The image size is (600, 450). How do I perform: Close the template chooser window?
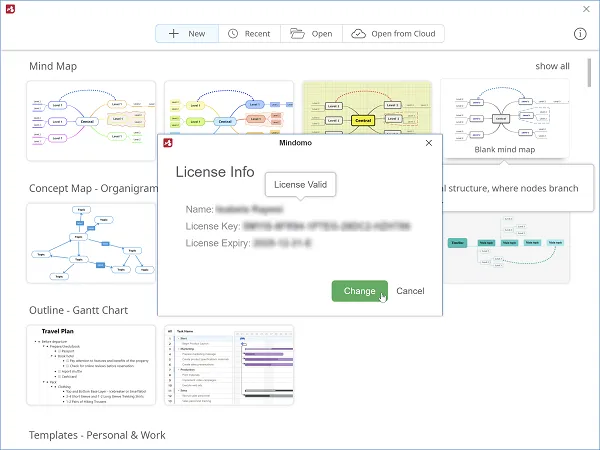[586, 9]
